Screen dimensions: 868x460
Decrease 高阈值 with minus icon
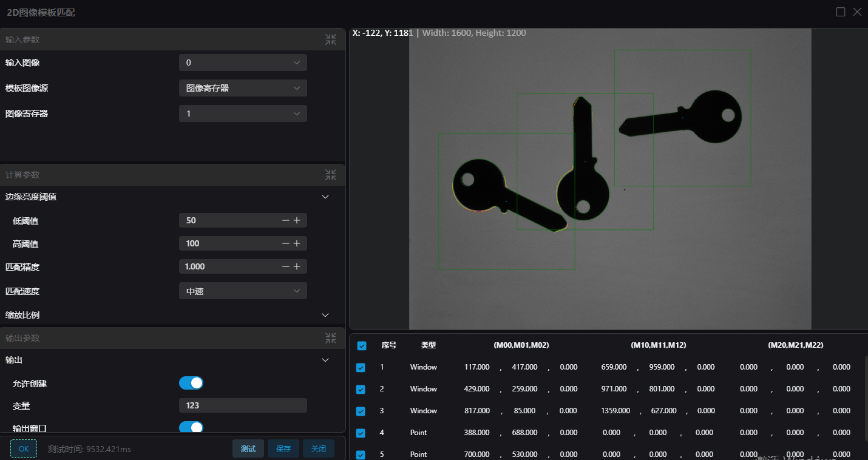[x=286, y=243]
